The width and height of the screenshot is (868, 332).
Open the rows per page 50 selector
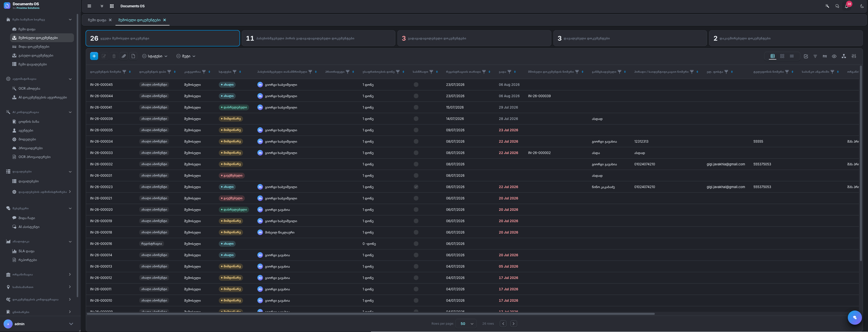tap(466, 324)
